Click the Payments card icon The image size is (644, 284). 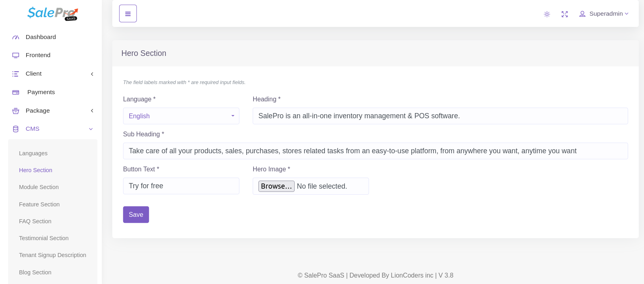(16, 92)
